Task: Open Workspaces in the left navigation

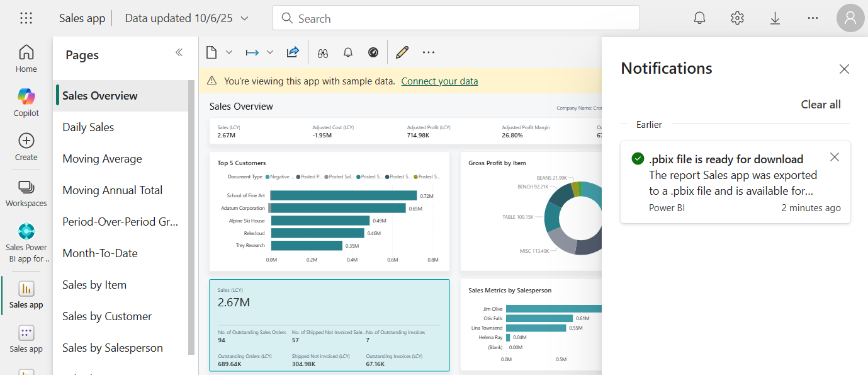Action: tap(26, 193)
